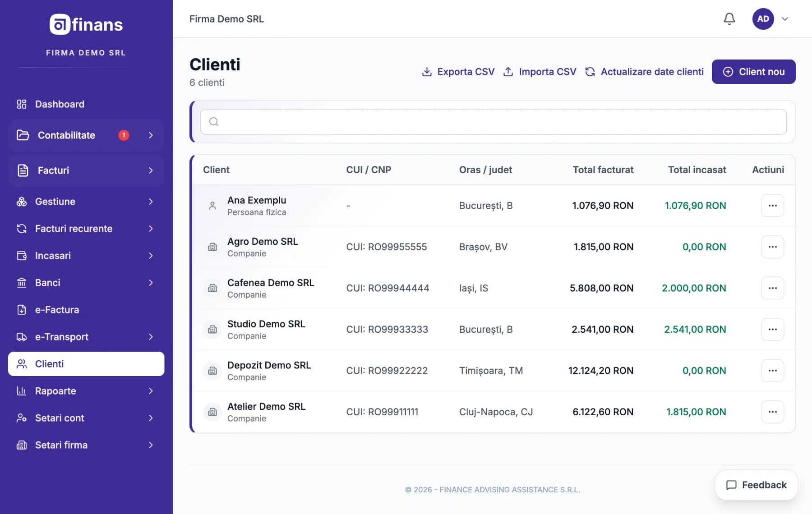This screenshot has height=514, width=812.
Task: Open actions menu for Ana Exemplu
Action: 772,206
